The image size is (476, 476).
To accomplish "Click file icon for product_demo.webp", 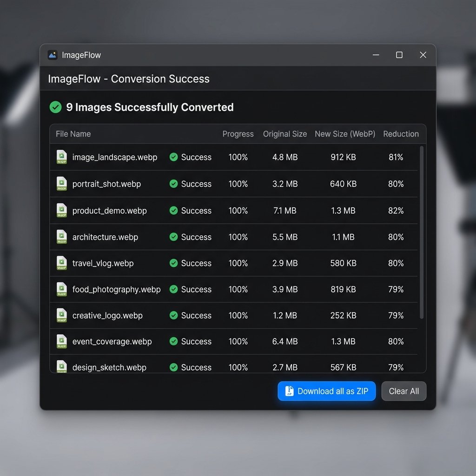I will click(62, 211).
